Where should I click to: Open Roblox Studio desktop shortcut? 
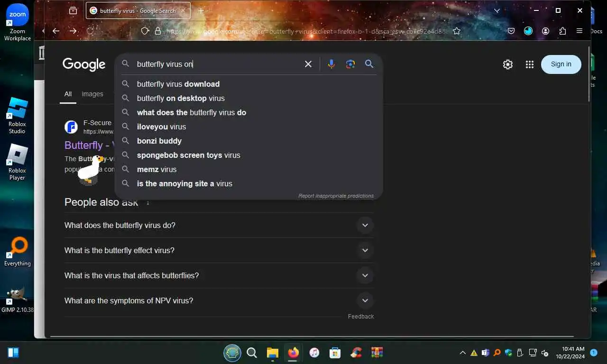[x=17, y=116]
